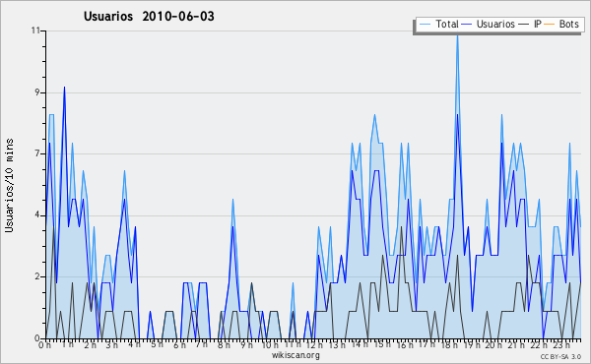Viewport: 591px width, 364px height.
Task: Click the x-axis label '23 h'
Action: pyautogui.click(x=561, y=344)
